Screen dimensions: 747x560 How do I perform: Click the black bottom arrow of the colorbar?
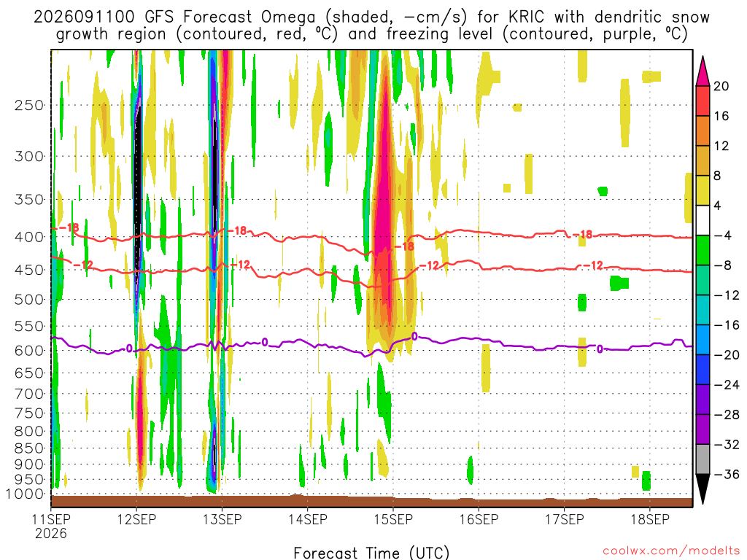pos(703,489)
